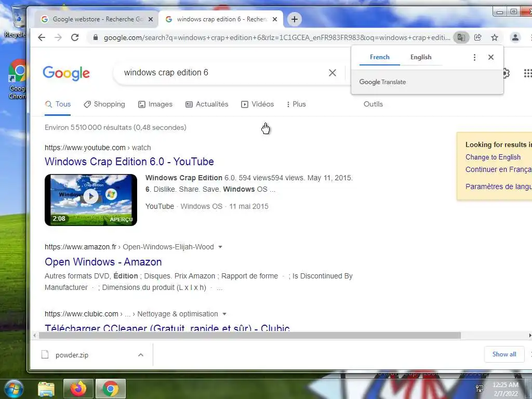Screen dimensions: 532x399
Task: Select the Tous results filter
Action: (x=58, y=104)
